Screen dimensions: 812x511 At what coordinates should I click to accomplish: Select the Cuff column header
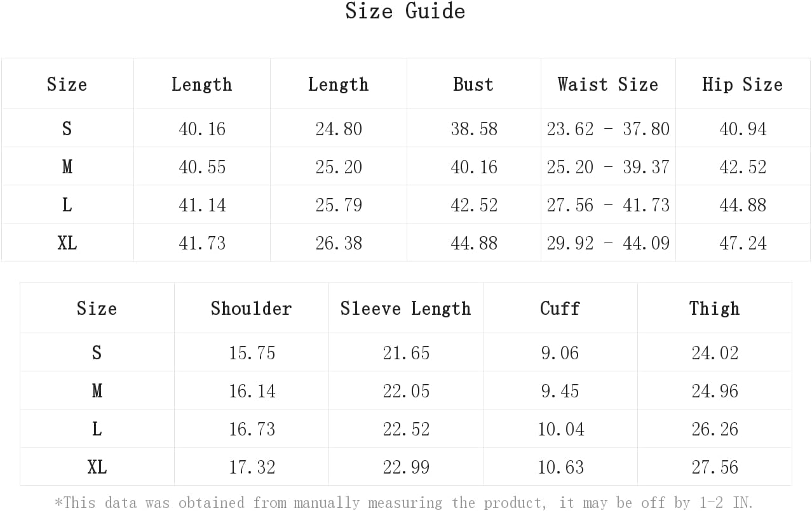click(x=560, y=308)
